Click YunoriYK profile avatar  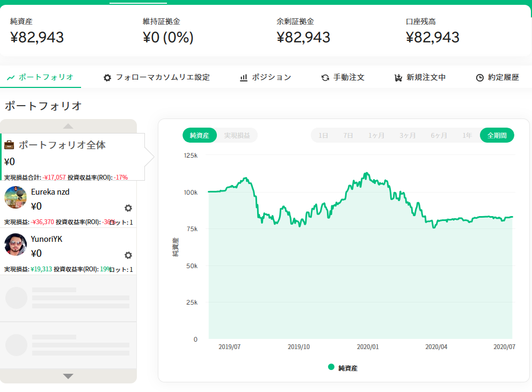16,245
